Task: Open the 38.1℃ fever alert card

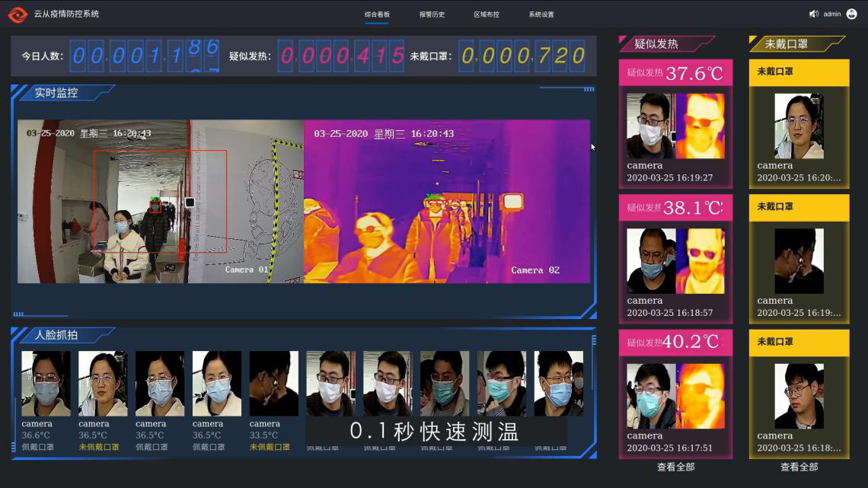Action: pyautogui.click(x=675, y=259)
